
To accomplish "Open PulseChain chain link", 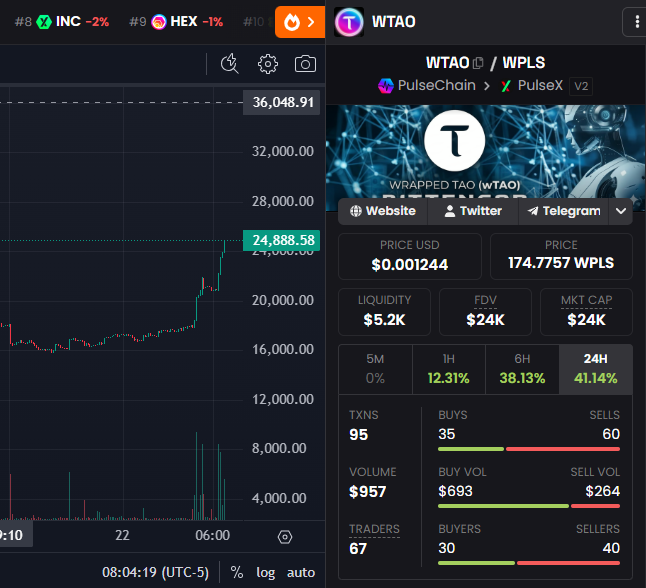I will (x=427, y=86).
